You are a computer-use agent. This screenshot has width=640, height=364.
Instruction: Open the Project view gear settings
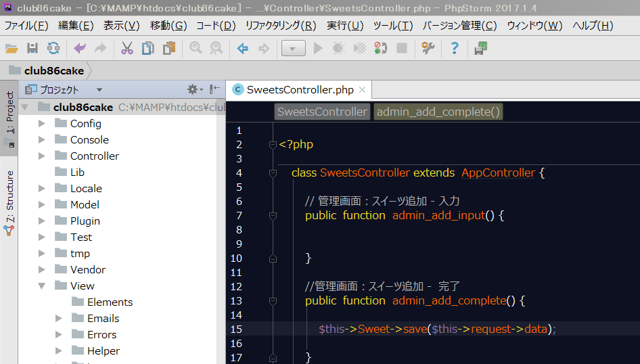tap(195, 89)
